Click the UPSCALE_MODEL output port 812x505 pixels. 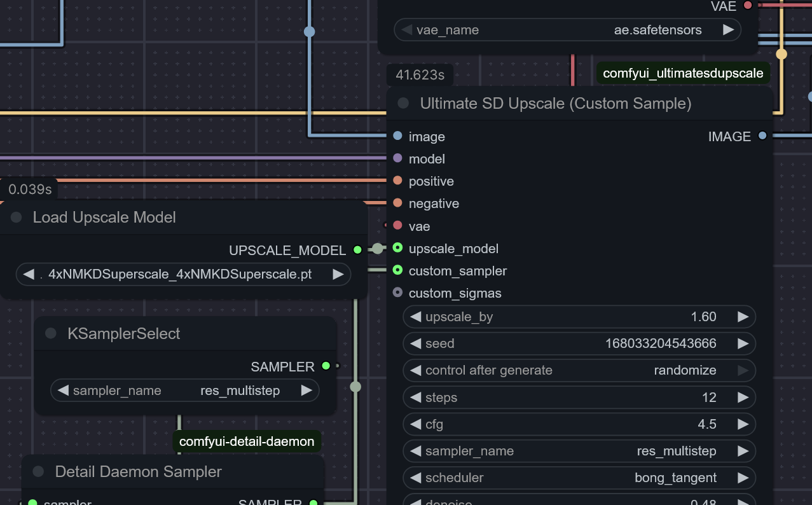[x=357, y=250]
